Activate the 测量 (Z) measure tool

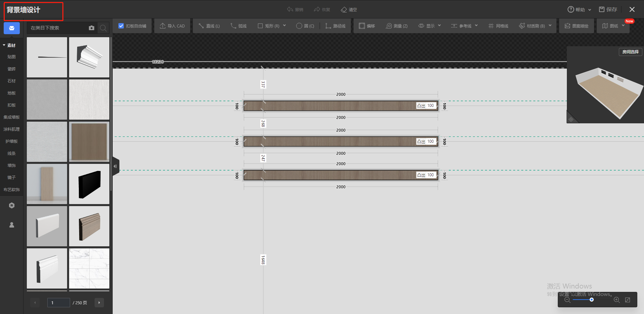[x=397, y=26]
